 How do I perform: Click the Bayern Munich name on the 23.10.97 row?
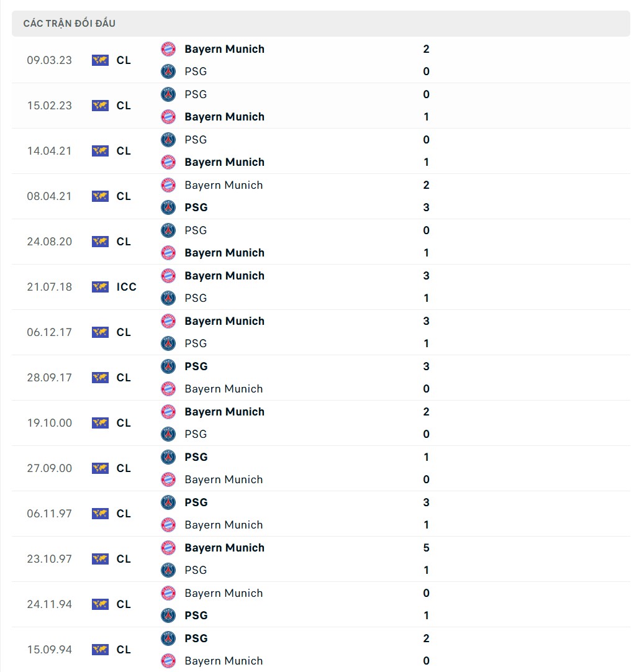point(224,548)
